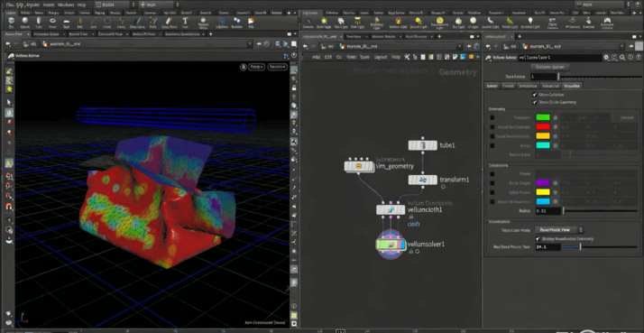Select the Metaball shelf tool
This screenshot has width=644, height=333.
click(236, 23)
